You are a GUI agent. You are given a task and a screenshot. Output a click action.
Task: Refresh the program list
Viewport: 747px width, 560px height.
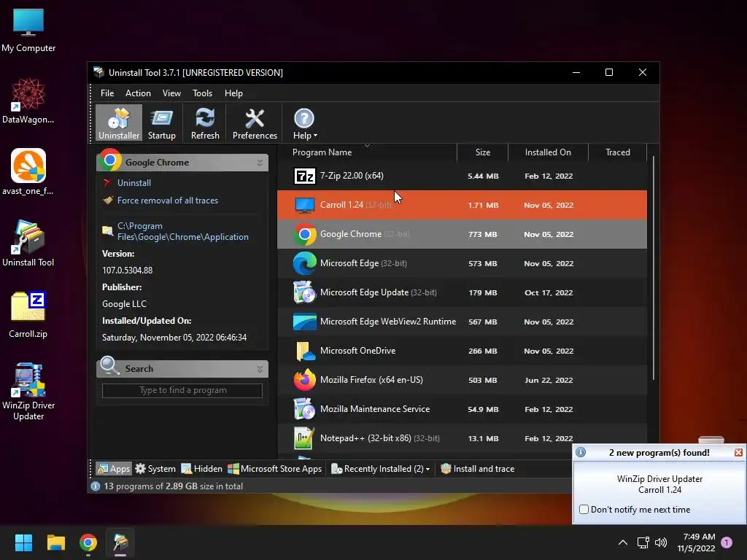click(205, 122)
